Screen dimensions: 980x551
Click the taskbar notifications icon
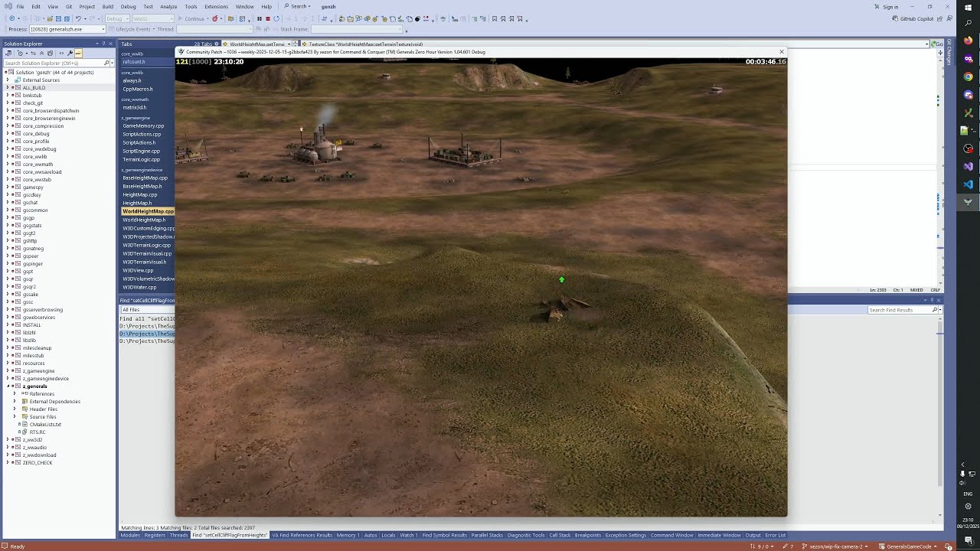coord(969,540)
